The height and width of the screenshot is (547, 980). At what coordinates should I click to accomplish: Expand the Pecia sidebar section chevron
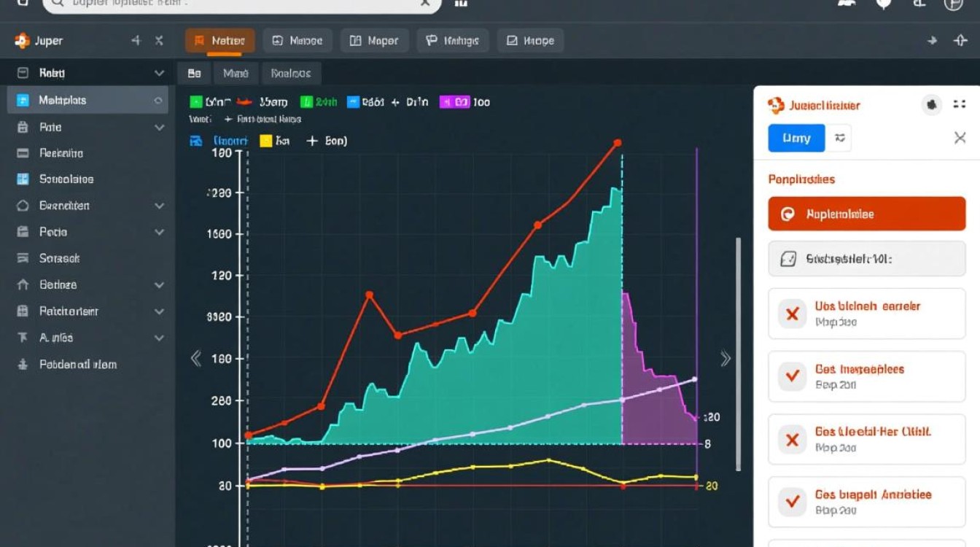click(159, 233)
